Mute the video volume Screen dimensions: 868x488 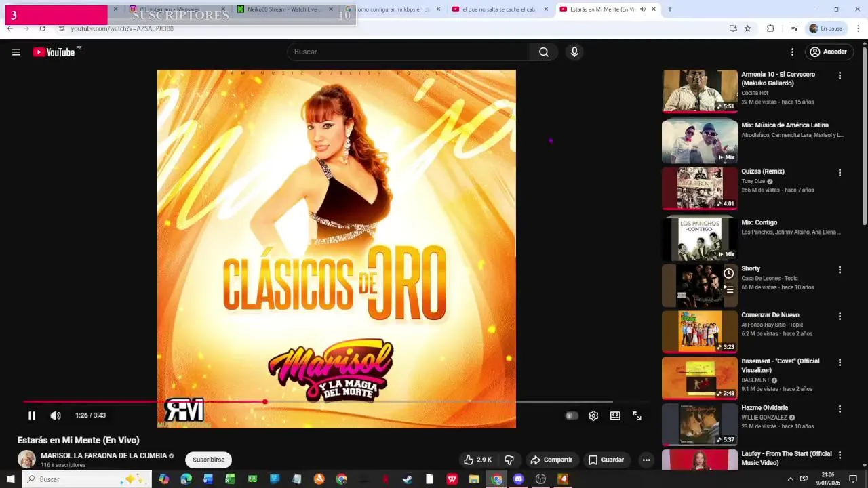(x=56, y=415)
